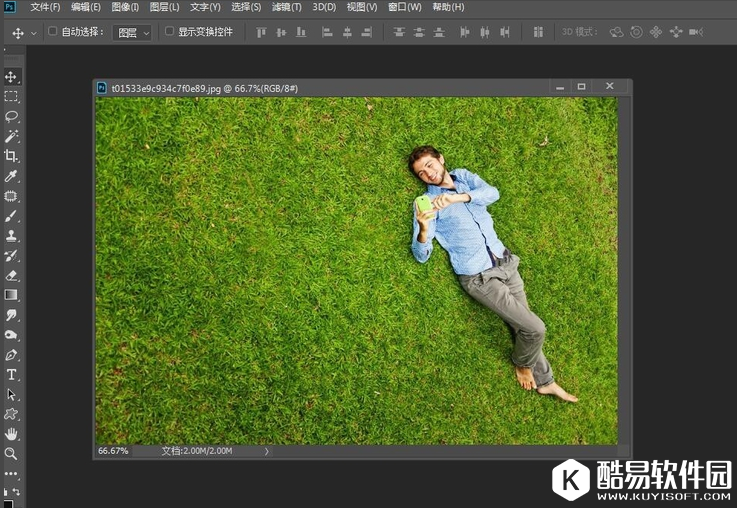
Task: Open the 滤镜(T) menu
Action: [286, 7]
